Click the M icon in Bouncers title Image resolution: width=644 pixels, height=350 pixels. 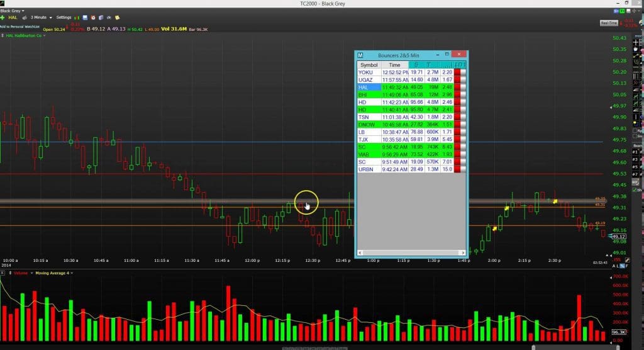(x=360, y=55)
